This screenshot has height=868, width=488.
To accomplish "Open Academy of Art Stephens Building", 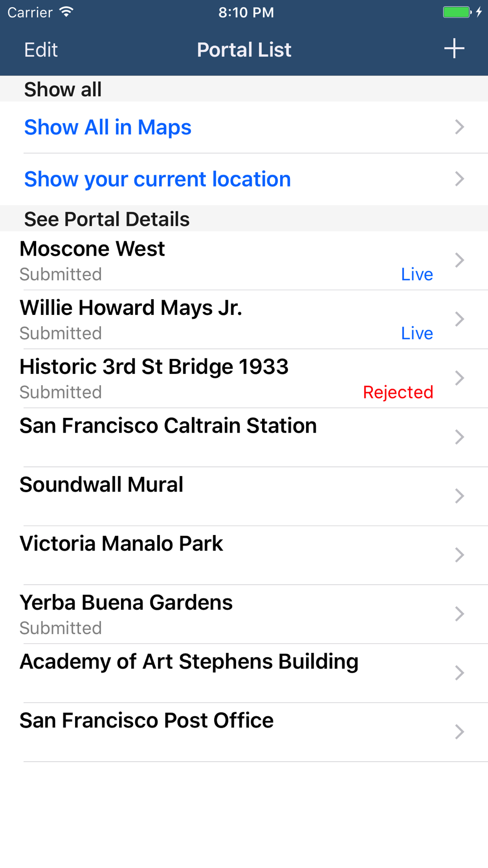I will point(189,662).
